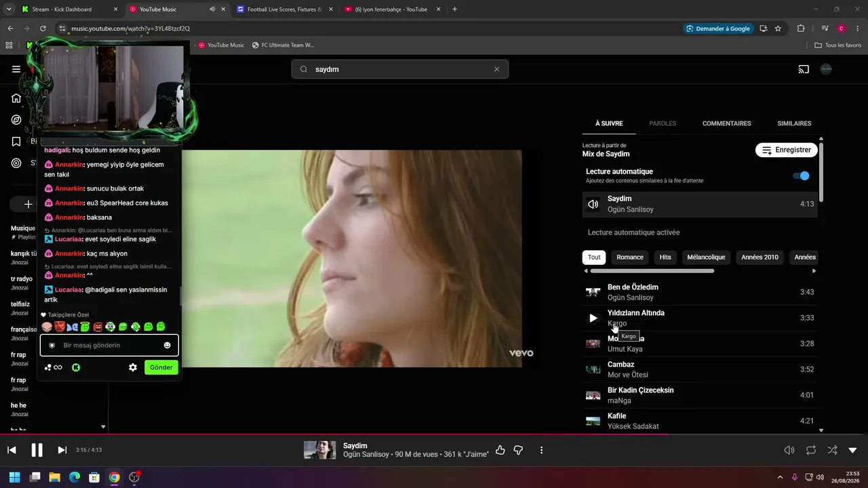Open the YouTube Music account avatar
868x488 pixels.
[826, 69]
